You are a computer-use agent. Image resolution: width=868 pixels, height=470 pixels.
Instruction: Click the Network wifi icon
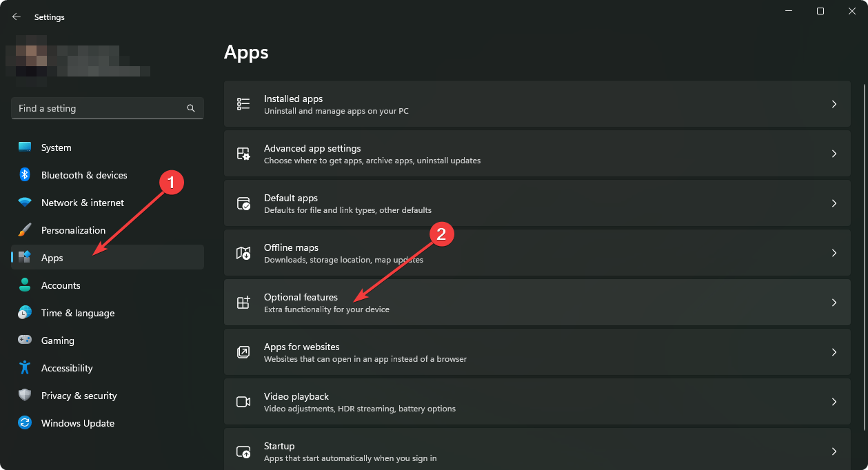[25, 203]
